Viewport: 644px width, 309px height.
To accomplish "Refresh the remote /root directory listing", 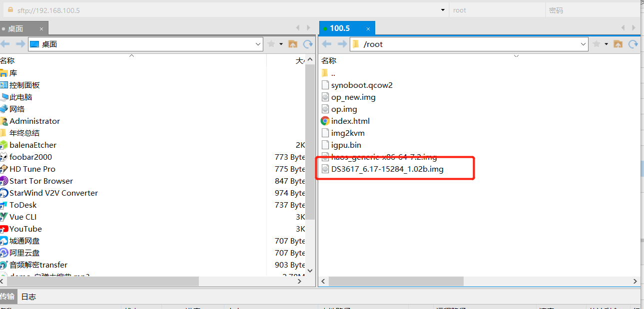I will pyautogui.click(x=633, y=44).
